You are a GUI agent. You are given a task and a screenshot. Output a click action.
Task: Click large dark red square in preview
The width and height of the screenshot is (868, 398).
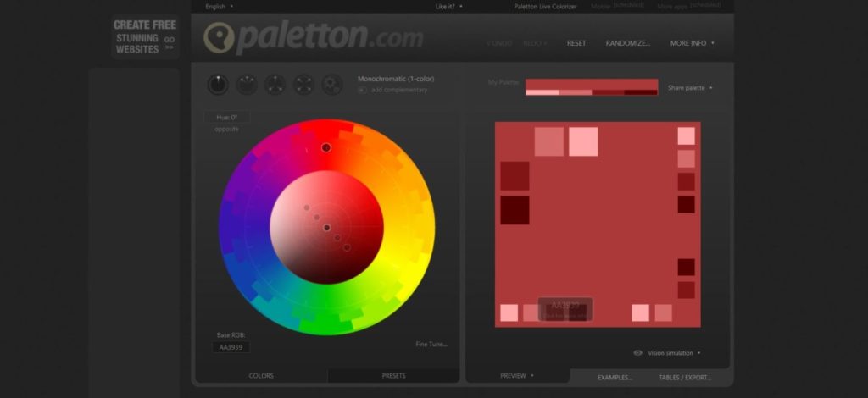[x=515, y=176]
